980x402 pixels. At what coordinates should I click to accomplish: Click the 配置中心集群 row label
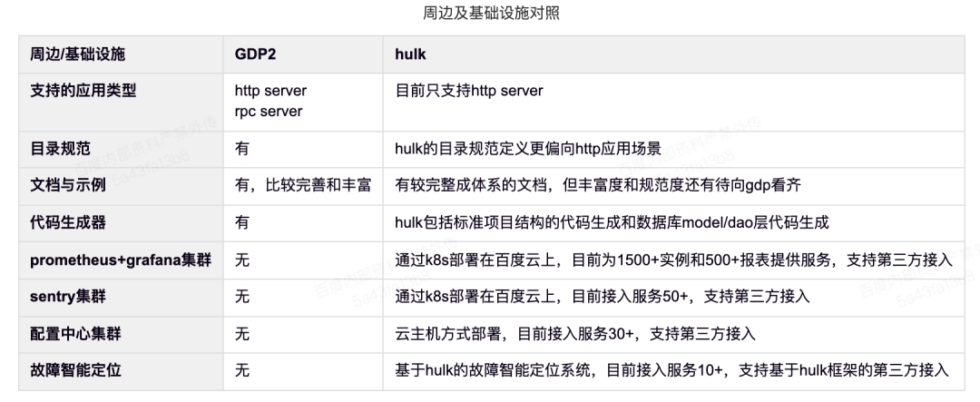tap(75, 334)
